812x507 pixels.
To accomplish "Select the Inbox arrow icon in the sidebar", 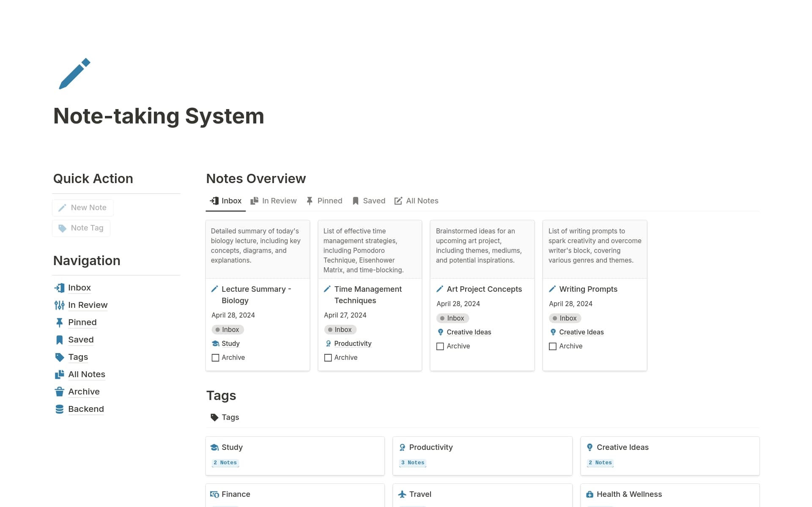I will (x=59, y=288).
